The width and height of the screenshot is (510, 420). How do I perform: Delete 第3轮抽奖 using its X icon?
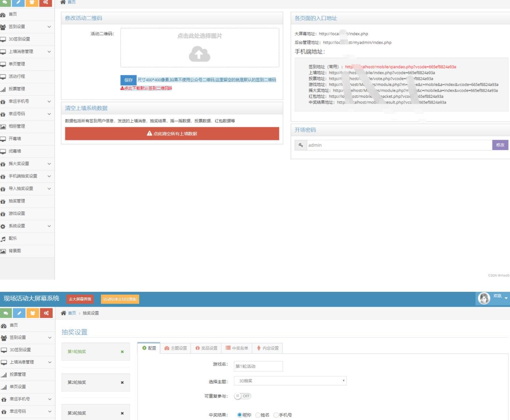tap(122, 413)
